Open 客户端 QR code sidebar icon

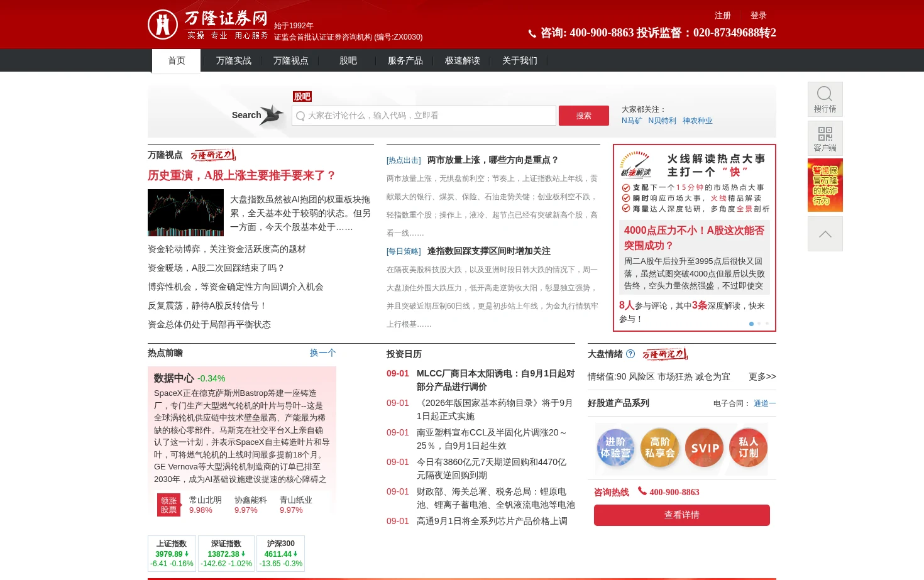[x=825, y=138]
